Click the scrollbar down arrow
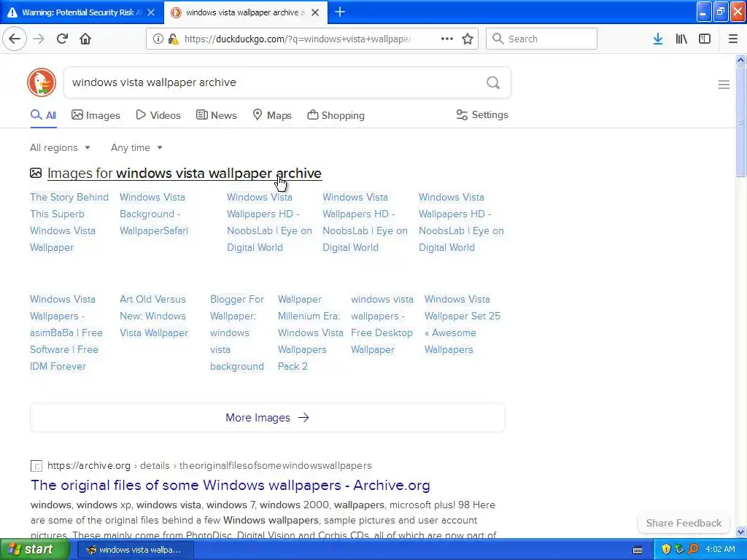 point(740,532)
